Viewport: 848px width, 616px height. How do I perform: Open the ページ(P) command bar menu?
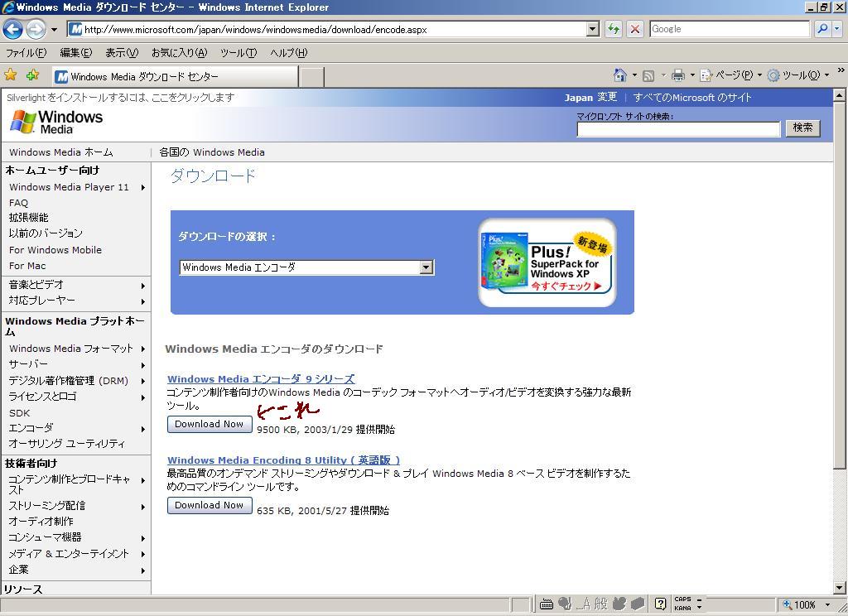click(730, 75)
